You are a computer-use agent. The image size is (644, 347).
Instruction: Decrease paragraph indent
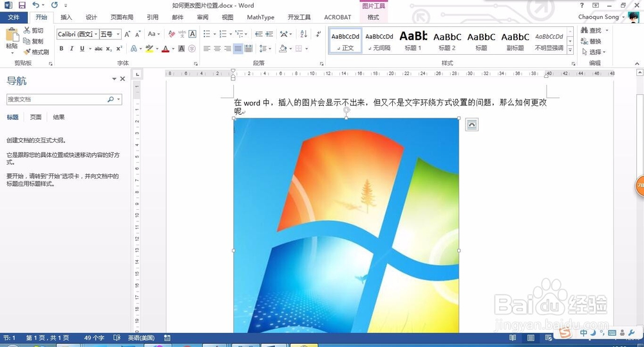259,34
